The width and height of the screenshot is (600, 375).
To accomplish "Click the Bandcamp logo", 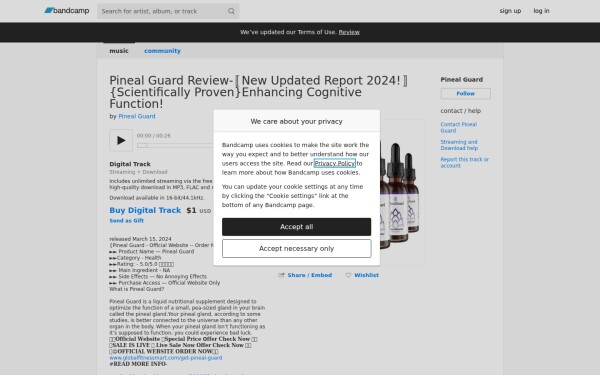I will point(67,11).
